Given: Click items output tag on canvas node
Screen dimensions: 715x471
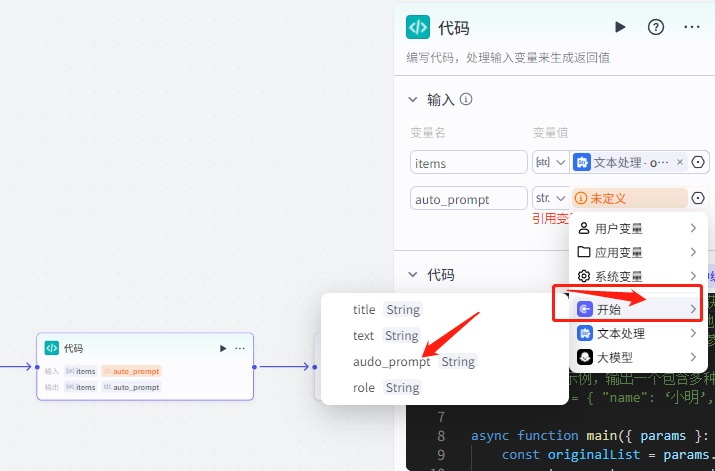Looking at the screenshot, I should pos(81,387).
